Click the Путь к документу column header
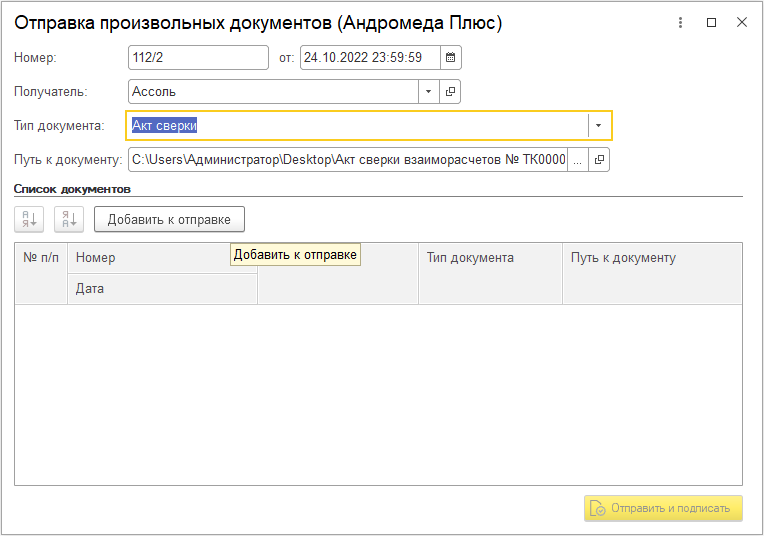Image resolution: width=764 pixels, height=536 pixels. [652, 273]
